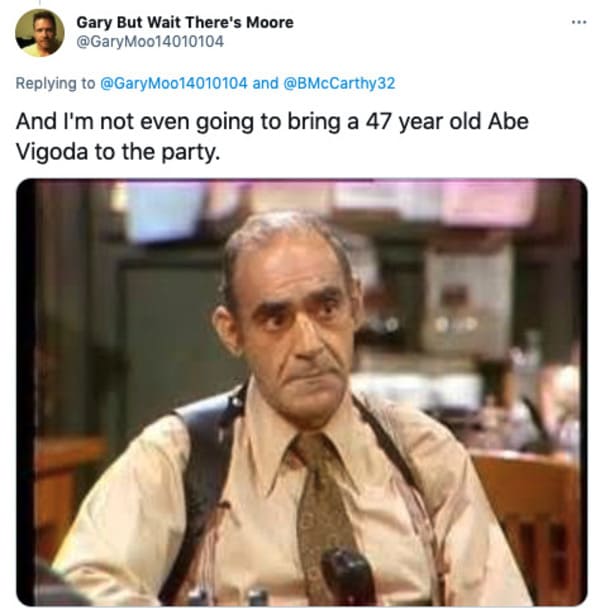Expand the attached photo of the man in suspenders
The width and height of the screenshot is (600, 614).
[302, 393]
